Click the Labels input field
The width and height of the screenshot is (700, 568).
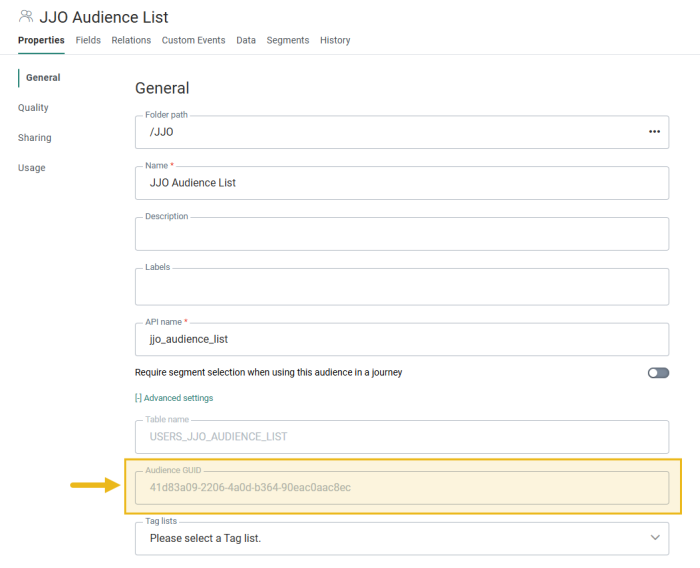[x=400, y=287]
